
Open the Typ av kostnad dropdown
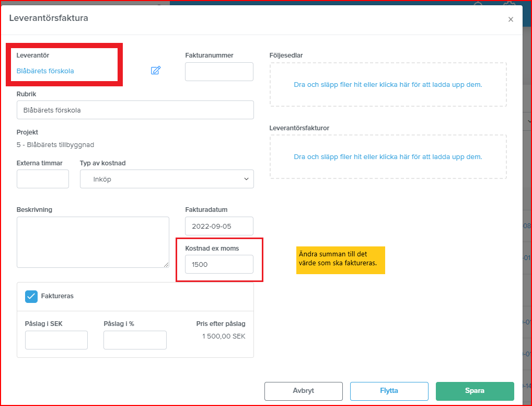coord(167,179)
